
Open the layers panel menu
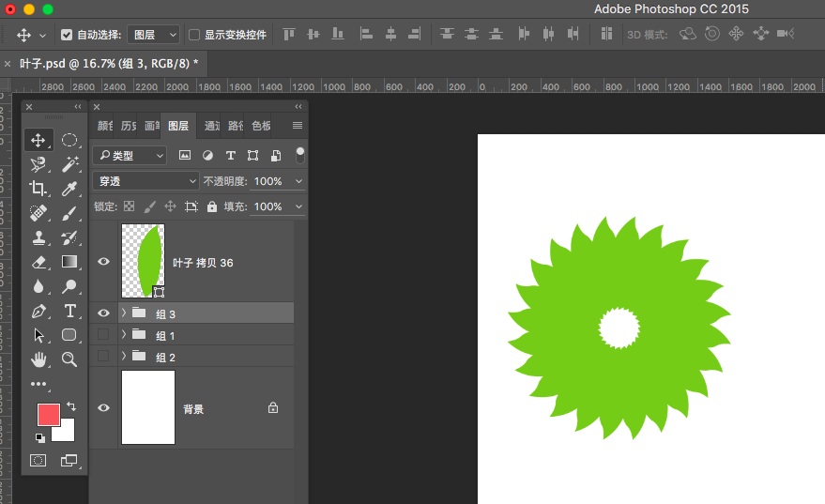pos(298,125)
